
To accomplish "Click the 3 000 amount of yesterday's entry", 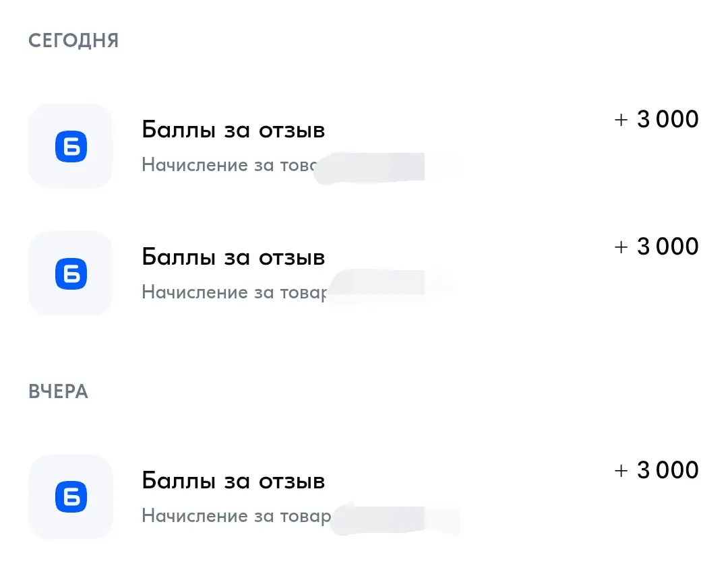I will pyautogui.click(x=667, y=470).
